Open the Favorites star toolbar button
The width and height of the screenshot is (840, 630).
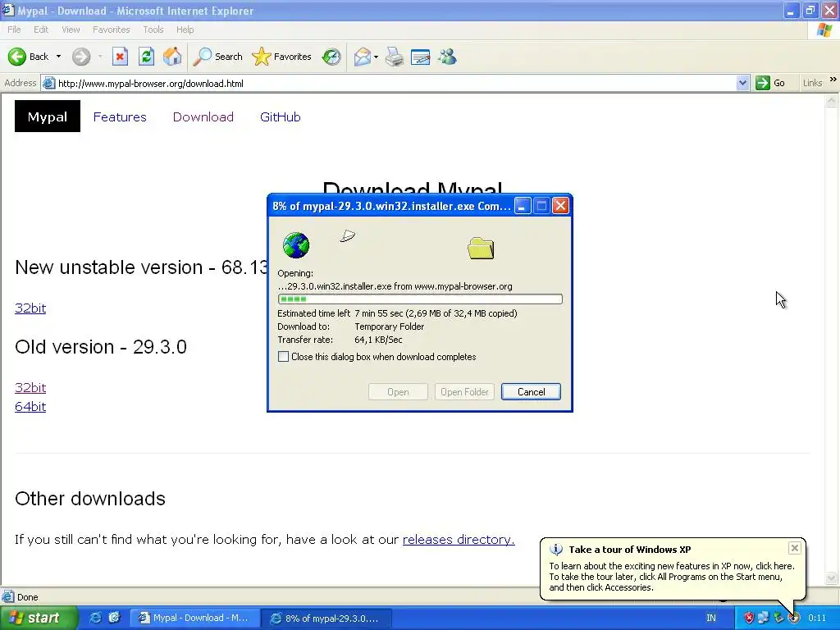click(282, 57)
